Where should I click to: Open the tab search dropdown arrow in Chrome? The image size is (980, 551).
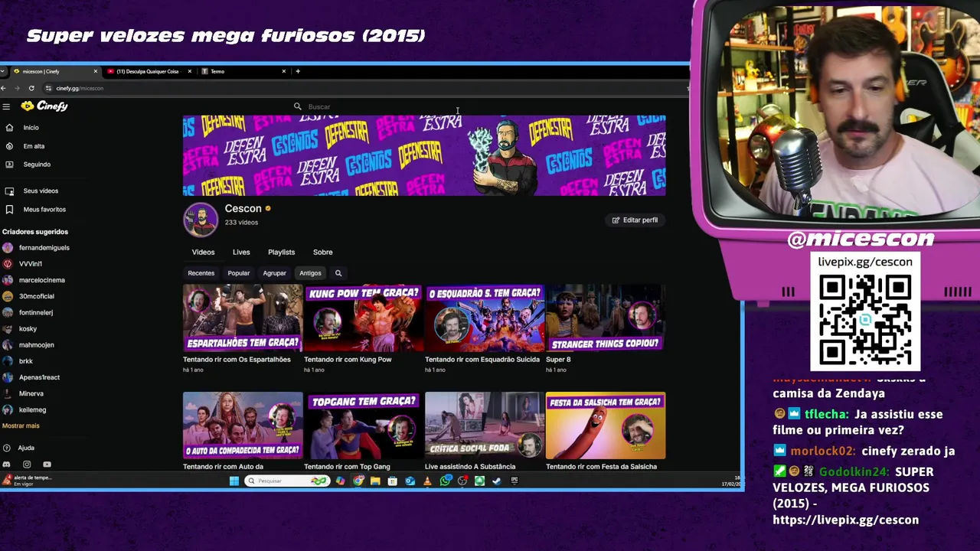tap(4, 71)
